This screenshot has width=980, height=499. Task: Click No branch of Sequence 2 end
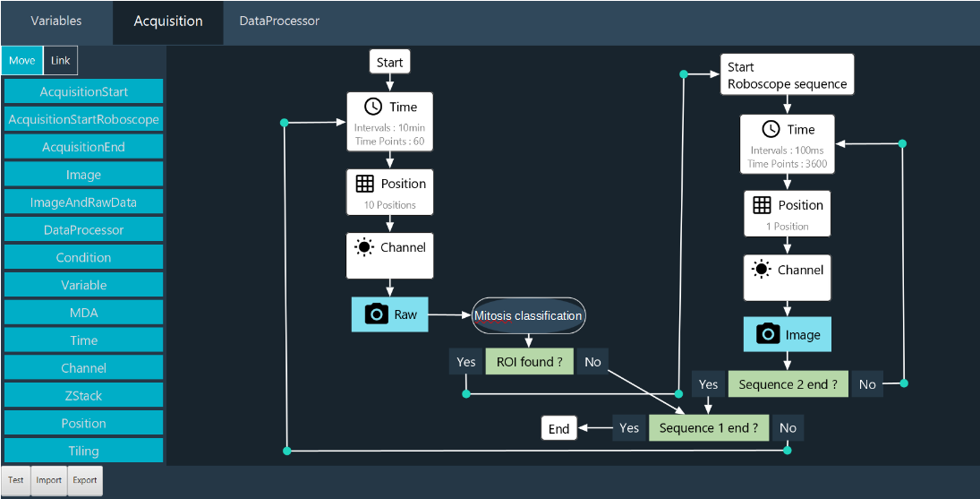(x=867, y=384)
